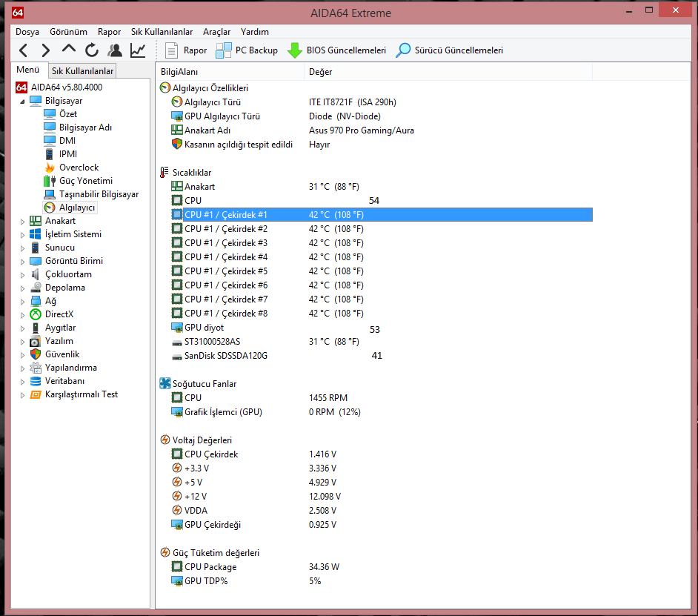
Task: Select the CPU Package power row
Action: pos(382,567)
